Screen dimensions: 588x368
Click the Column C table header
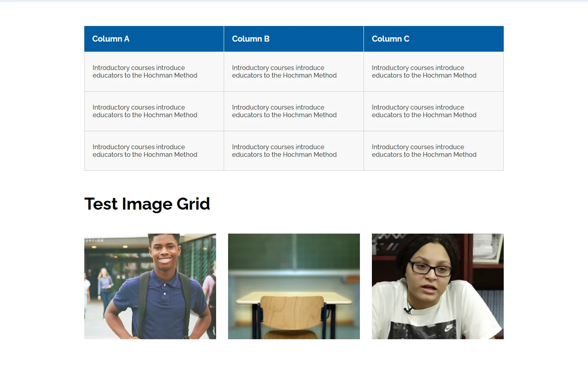(x=434, y=39)
